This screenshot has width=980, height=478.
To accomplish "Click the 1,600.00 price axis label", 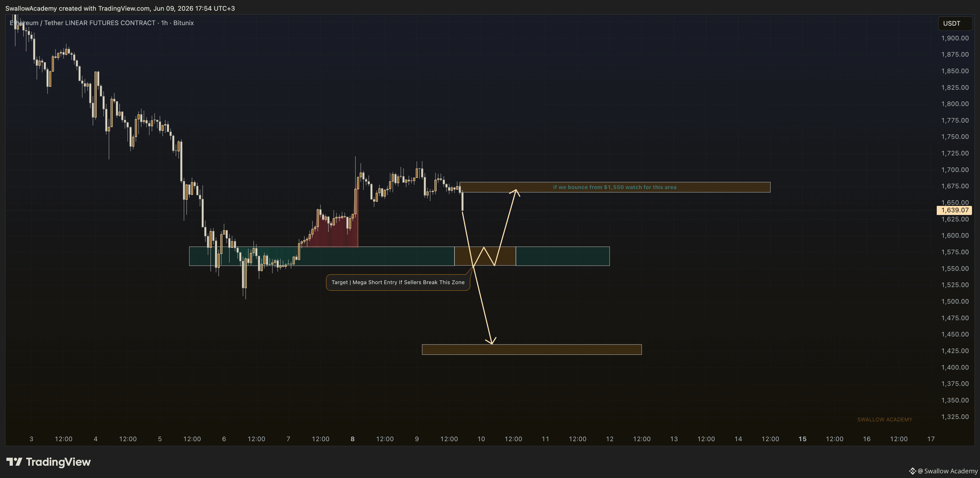I will [x=955, y=236].
